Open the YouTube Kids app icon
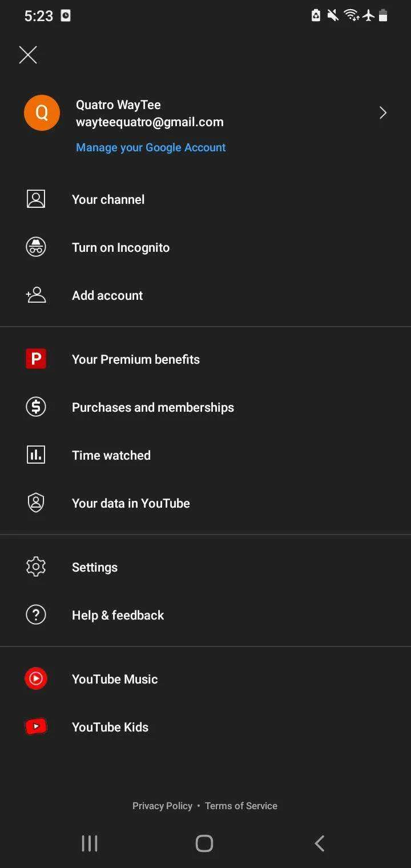The height and width of the screenshot is (868, 411). [x=36, y=726]
